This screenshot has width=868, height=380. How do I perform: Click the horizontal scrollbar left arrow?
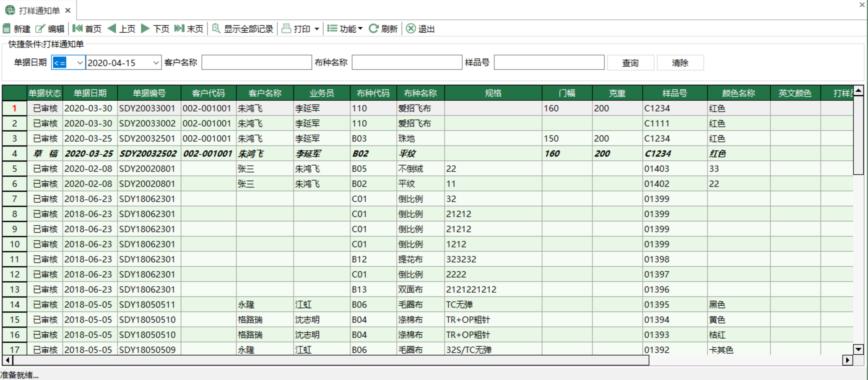click(8, 360)
